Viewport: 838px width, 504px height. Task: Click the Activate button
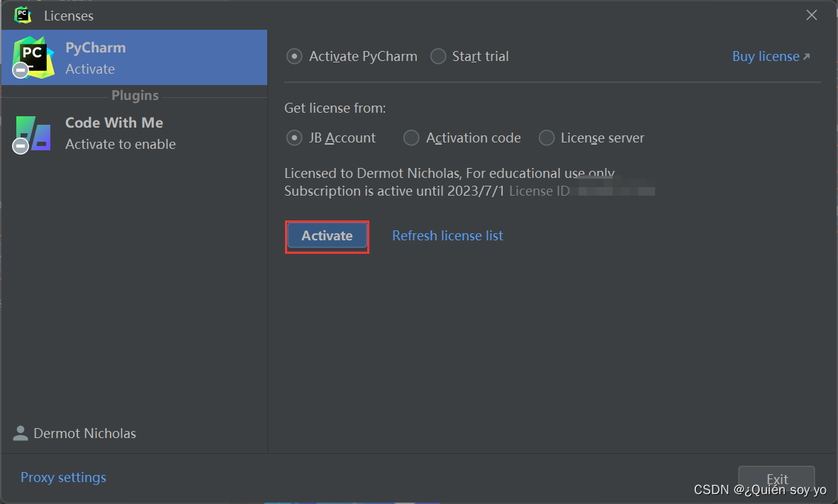point(327,236)
